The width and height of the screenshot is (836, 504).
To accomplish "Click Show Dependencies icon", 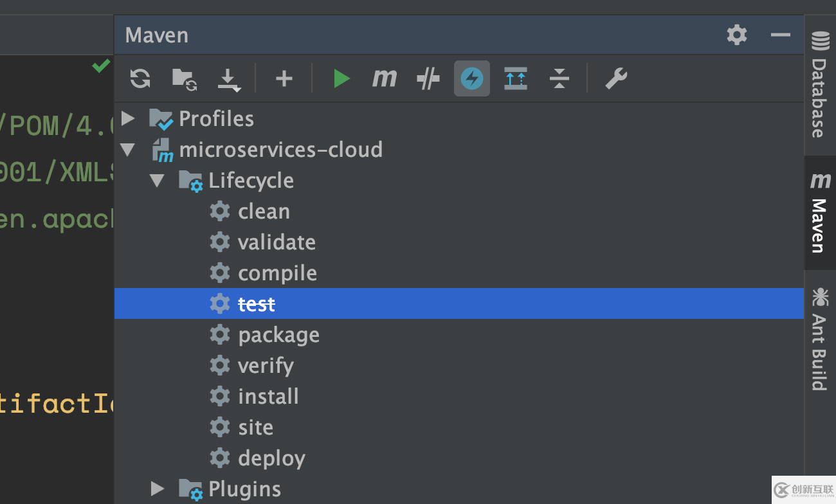I will 516,78.
